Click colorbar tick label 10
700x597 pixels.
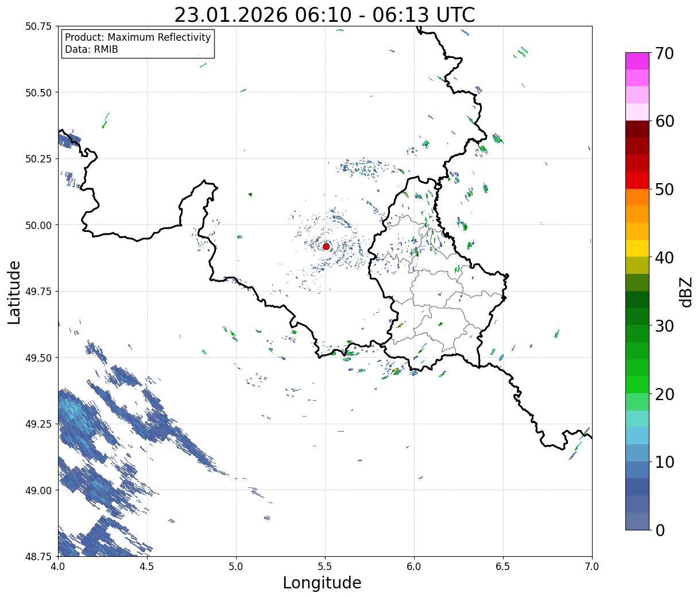pos(664,462)
